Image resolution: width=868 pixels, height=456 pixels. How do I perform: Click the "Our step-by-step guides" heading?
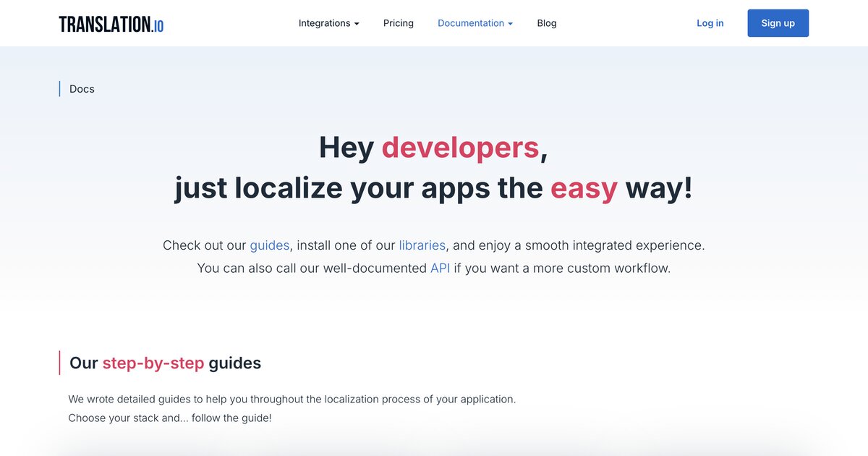[164, 363]
